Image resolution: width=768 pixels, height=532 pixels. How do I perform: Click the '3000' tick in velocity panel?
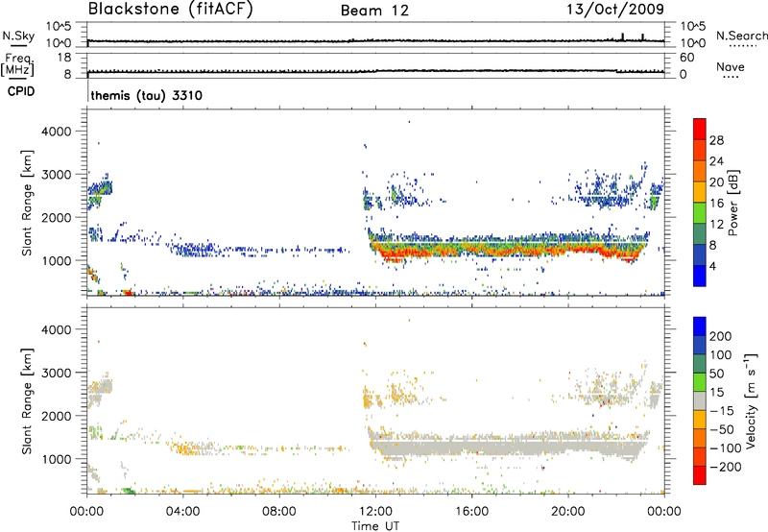tap(57, 373)
